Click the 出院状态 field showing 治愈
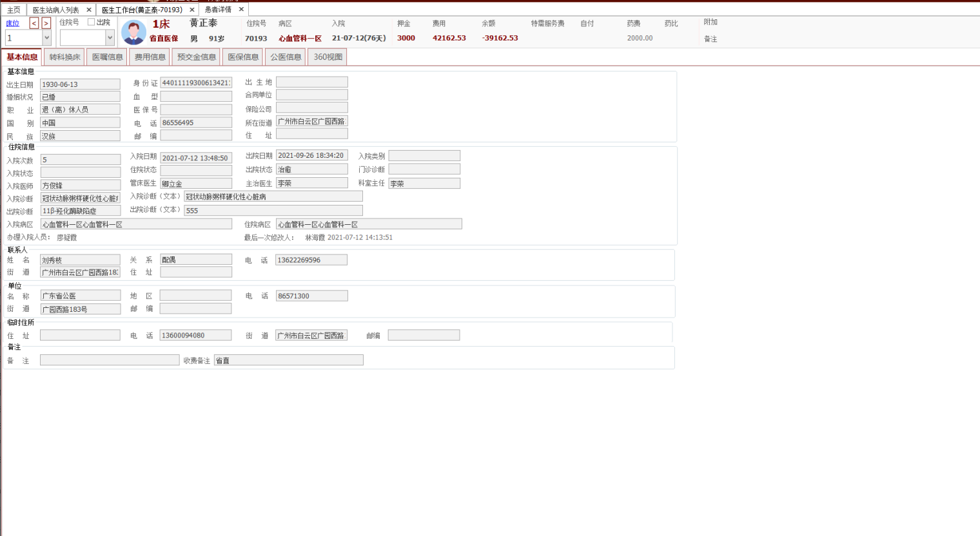 312,169
